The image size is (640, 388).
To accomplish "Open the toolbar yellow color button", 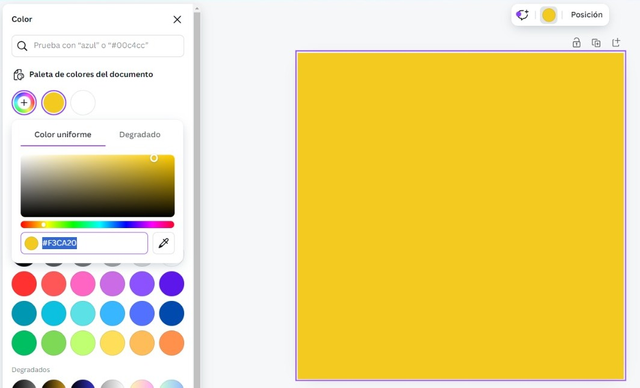I will click(x=549, y=15).
